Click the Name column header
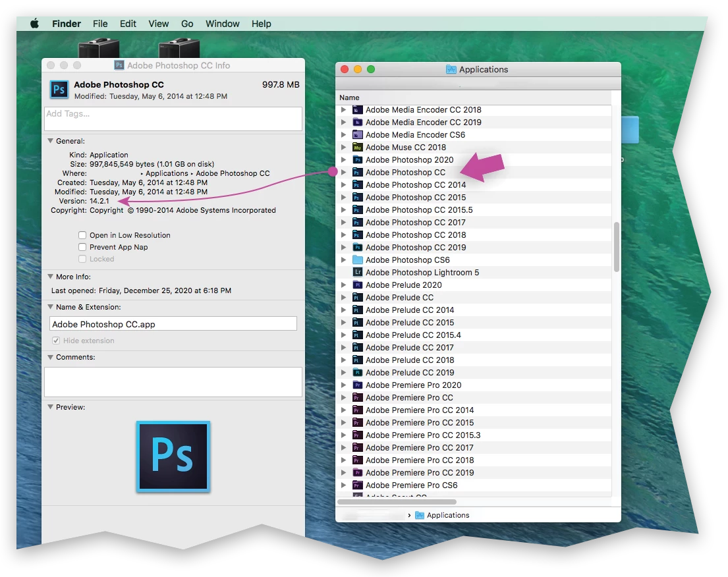The image size is (728, 577). click(349, 97)
